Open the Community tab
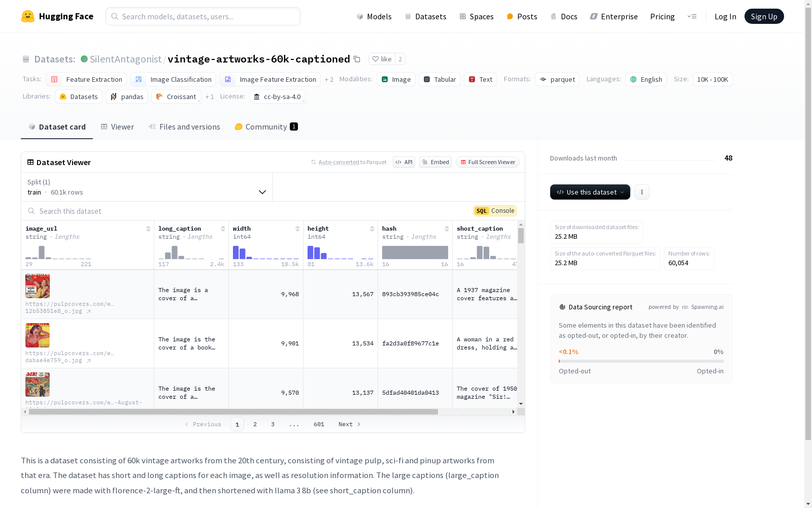The width and height of the screenshot is (812, 508). click(x=266, y=127)
